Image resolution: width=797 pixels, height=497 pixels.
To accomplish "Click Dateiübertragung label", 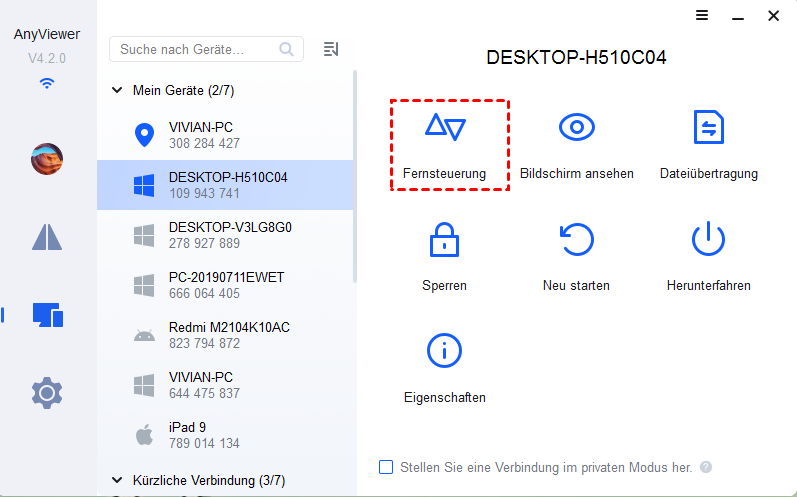I will 709,173.
